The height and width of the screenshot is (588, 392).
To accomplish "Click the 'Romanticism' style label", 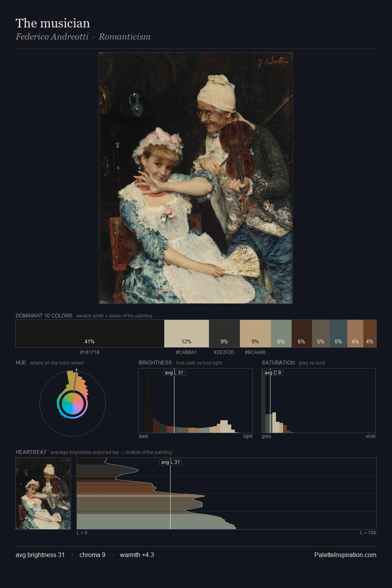I will [125, 37].
